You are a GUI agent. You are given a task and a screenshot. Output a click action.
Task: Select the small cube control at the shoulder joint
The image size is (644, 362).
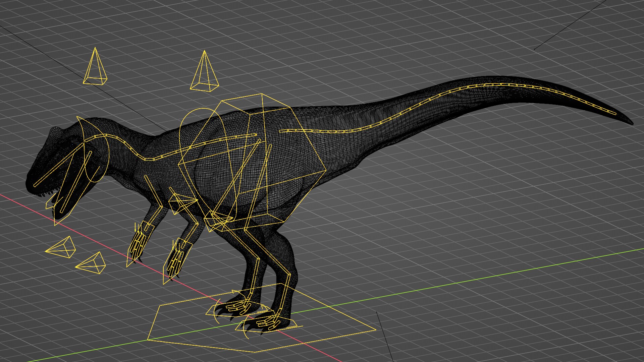[x=183, y=203]
